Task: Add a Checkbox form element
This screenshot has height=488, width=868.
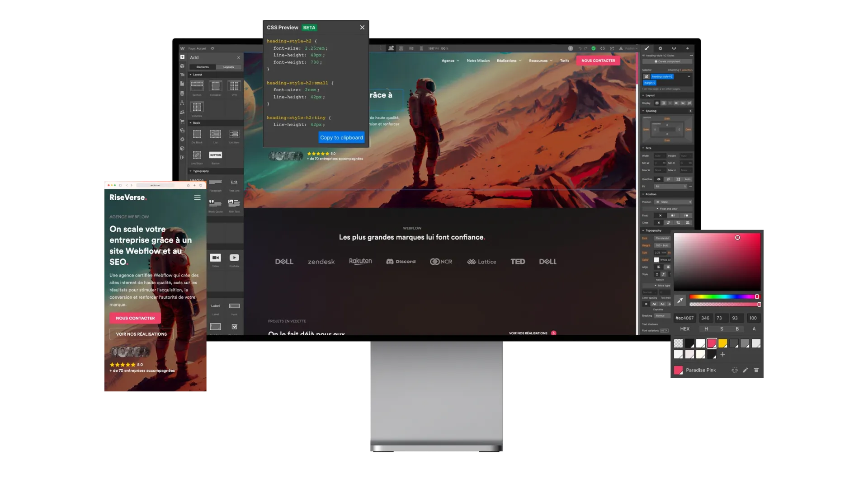Action: [234, 327]
